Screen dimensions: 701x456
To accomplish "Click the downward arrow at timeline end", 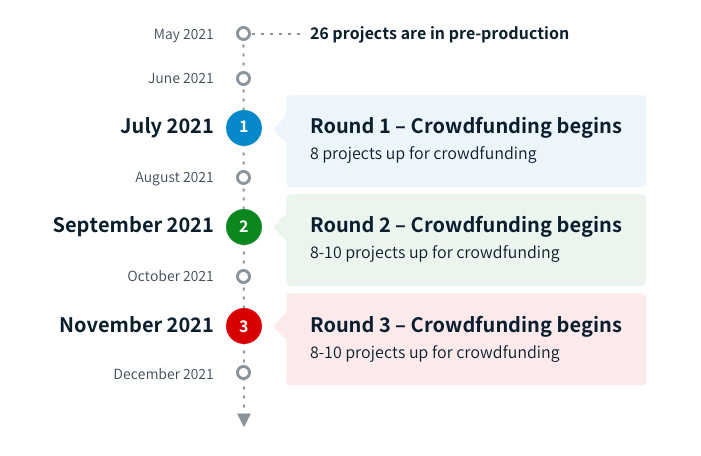I will [243, 420].
